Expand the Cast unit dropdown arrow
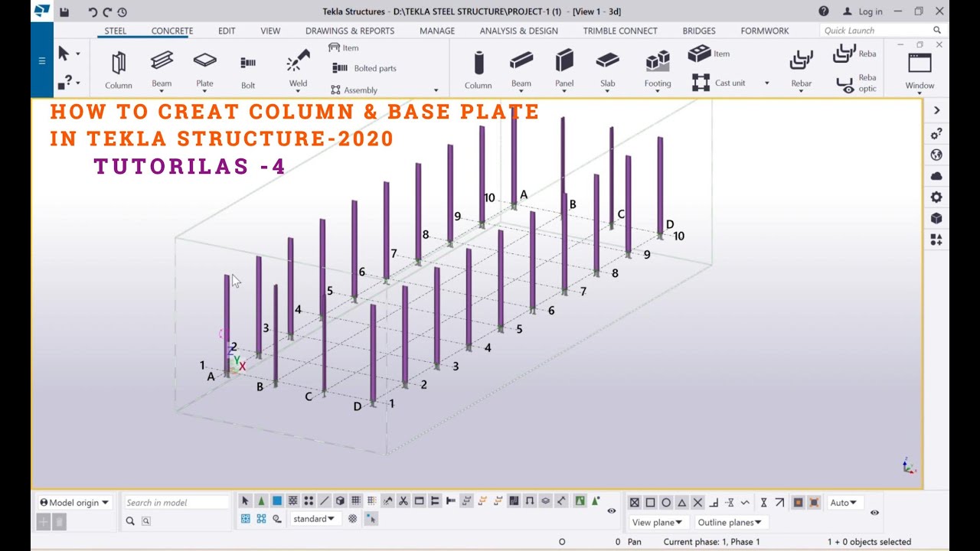This screenshot has height=551, width=980. 766,83
